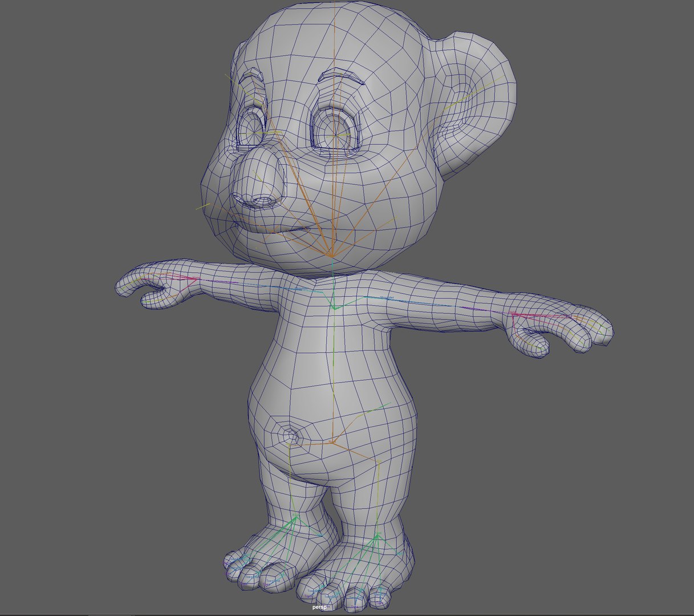This screenshot has width=694, height=616.
Task: Select the pelvis root joint of the skeleton
Action: coord(332,441)
